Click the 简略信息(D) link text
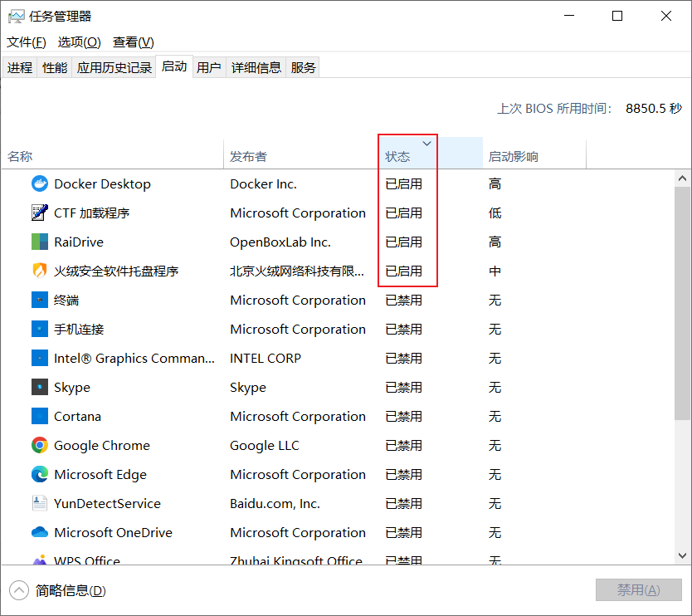This screenshot has height=616, width=692. tap(71, 590)
